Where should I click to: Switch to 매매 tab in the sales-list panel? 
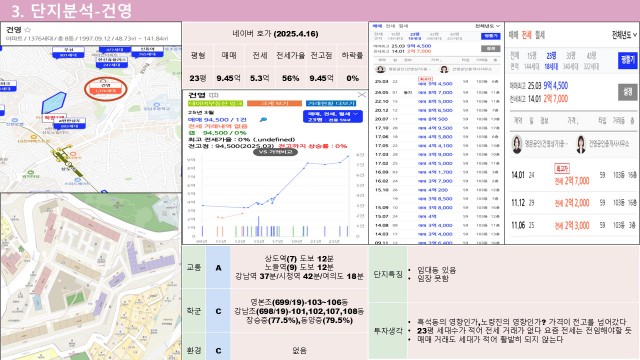[x=378, y=26]
